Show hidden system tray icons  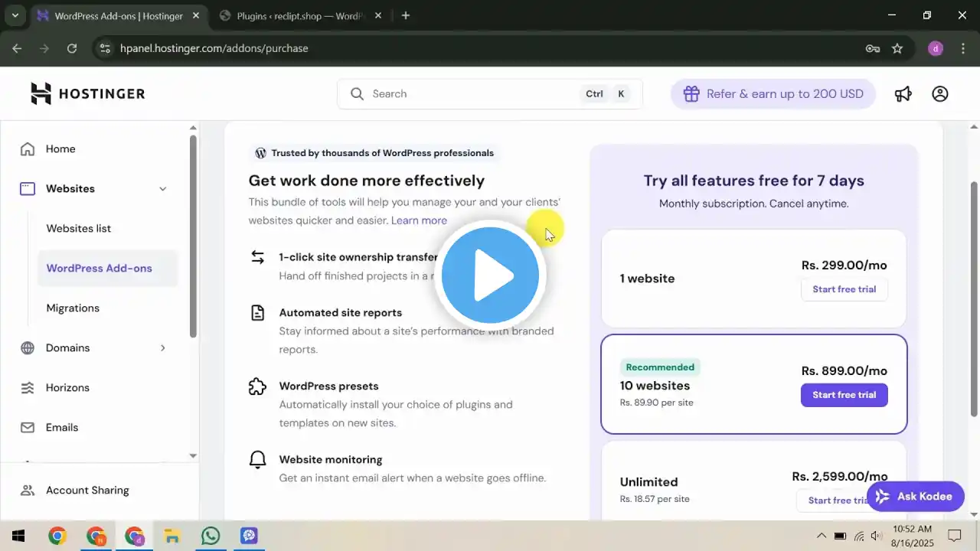click(x=822, y=536)
